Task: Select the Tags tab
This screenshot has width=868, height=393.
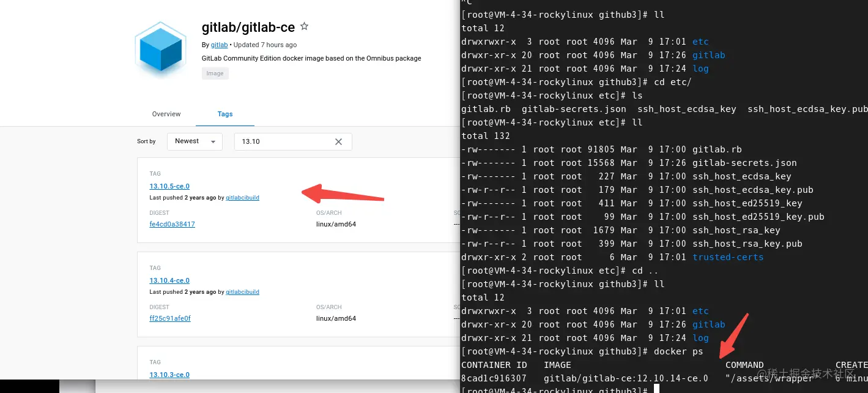Action: coord(225,114)
